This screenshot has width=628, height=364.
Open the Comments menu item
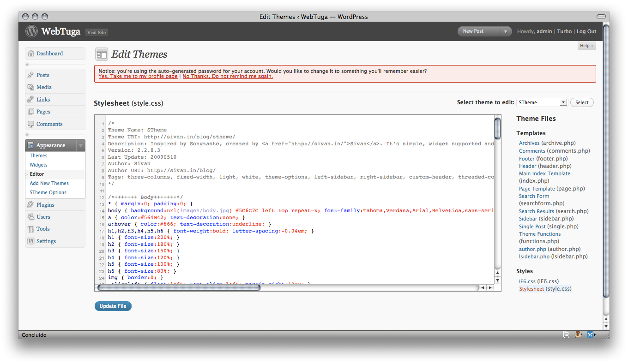(x=55, y=124)
